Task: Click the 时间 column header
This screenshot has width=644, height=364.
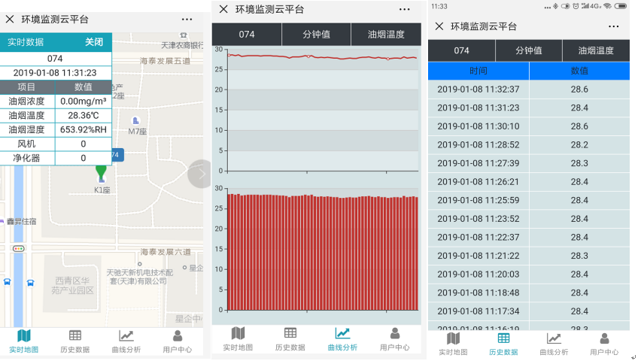Action: [478, 71]
